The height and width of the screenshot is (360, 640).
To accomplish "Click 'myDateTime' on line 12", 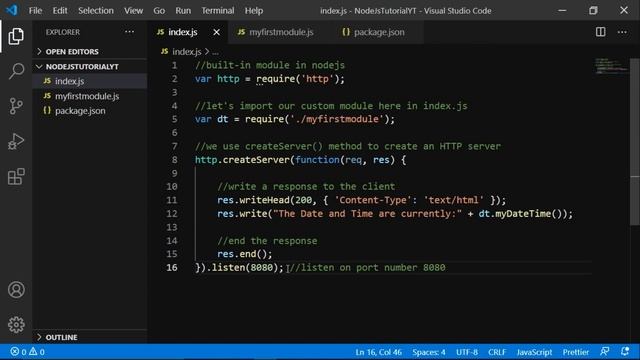I will point(523,213).
